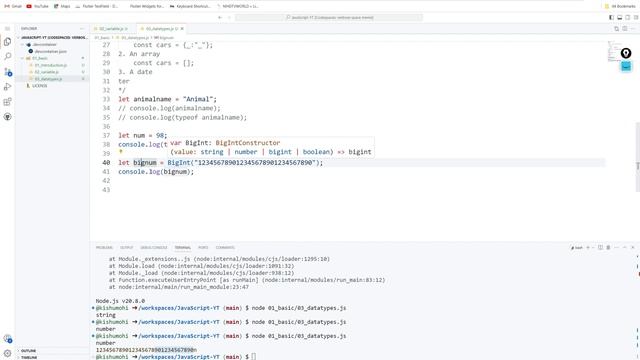The width and height of the screenshot is (640, 360).
Task: Close the terminal panel
Action: tap(633, 248)
